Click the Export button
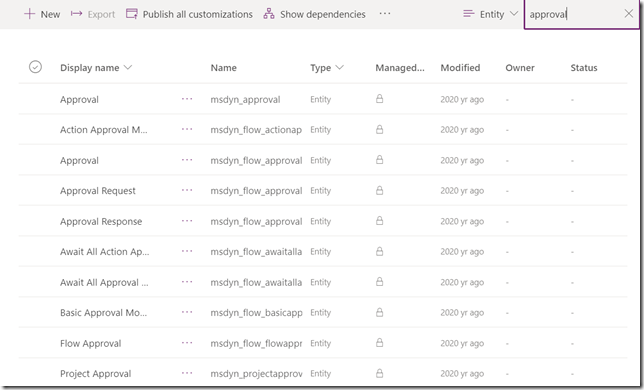Image resolution: width=644 pixels, height=390 pixels. tap(93, 14)
